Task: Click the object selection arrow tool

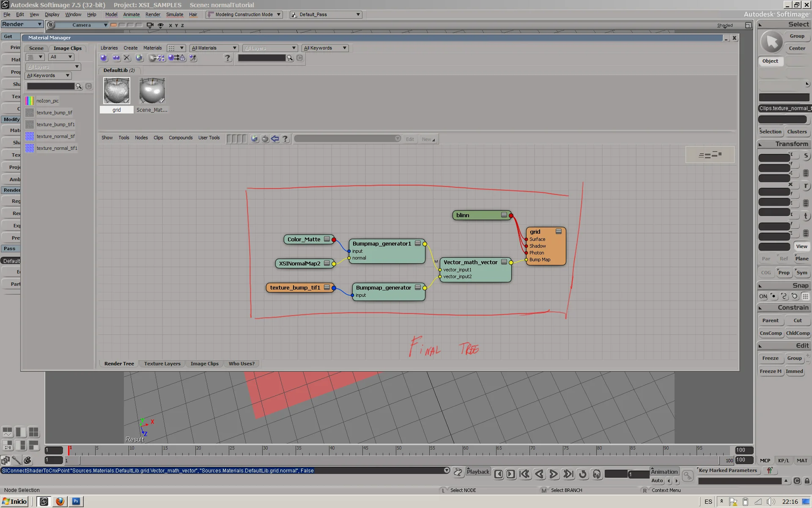Action: tap(772, 42)
